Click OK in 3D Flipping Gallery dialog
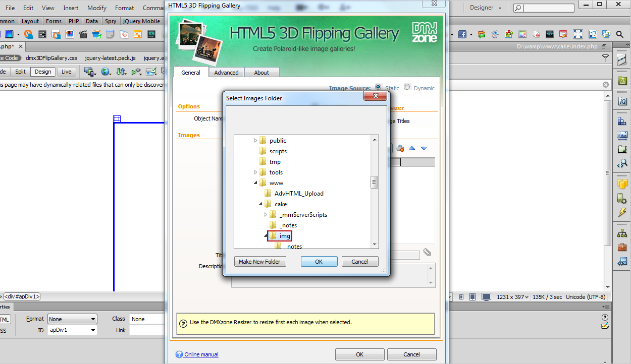The height and width of the screenshot is (364, 631). pyautogui.click(x=359, y=354)
